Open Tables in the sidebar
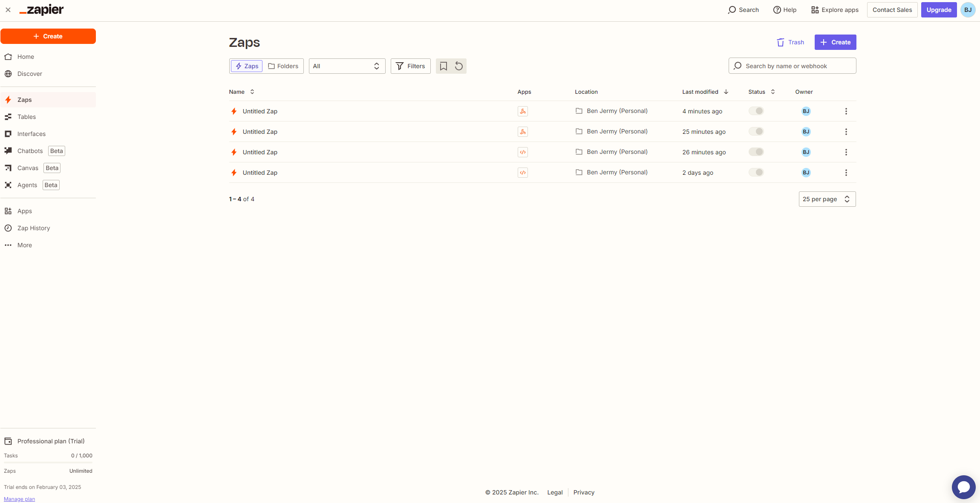This screenshot has height=503, width=980. (x=26, y=117)
